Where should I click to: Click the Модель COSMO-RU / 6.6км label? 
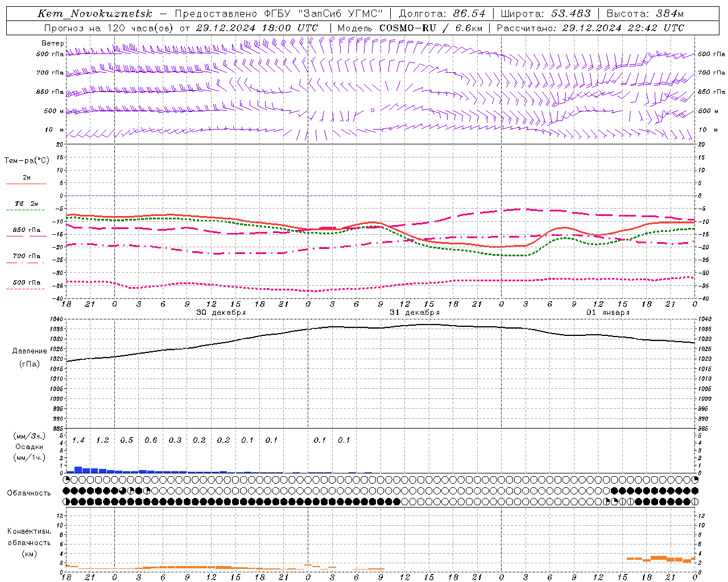410,28
